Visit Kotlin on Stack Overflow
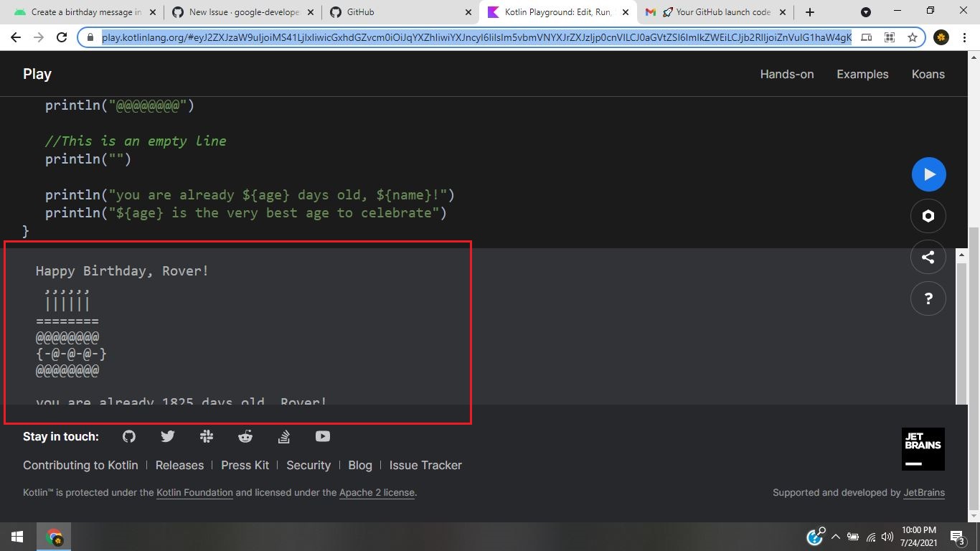Screen dimensions: 980x551 283,436
